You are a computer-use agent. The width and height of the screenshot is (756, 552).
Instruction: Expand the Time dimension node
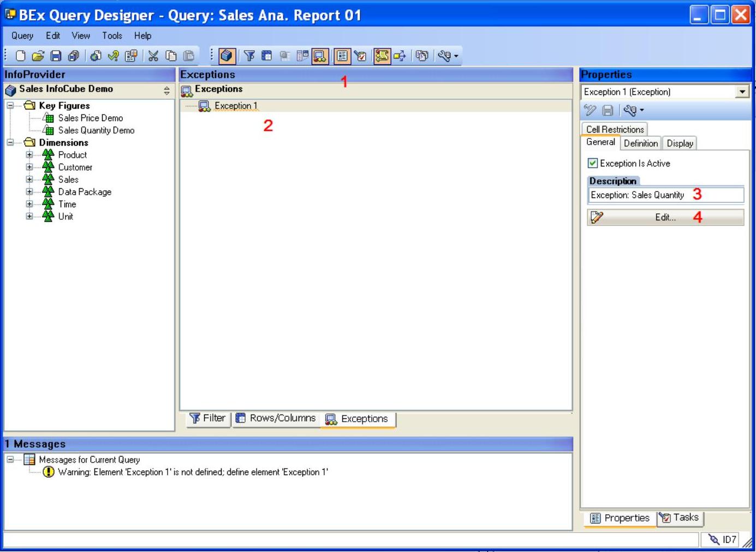(x=29, y=204)
